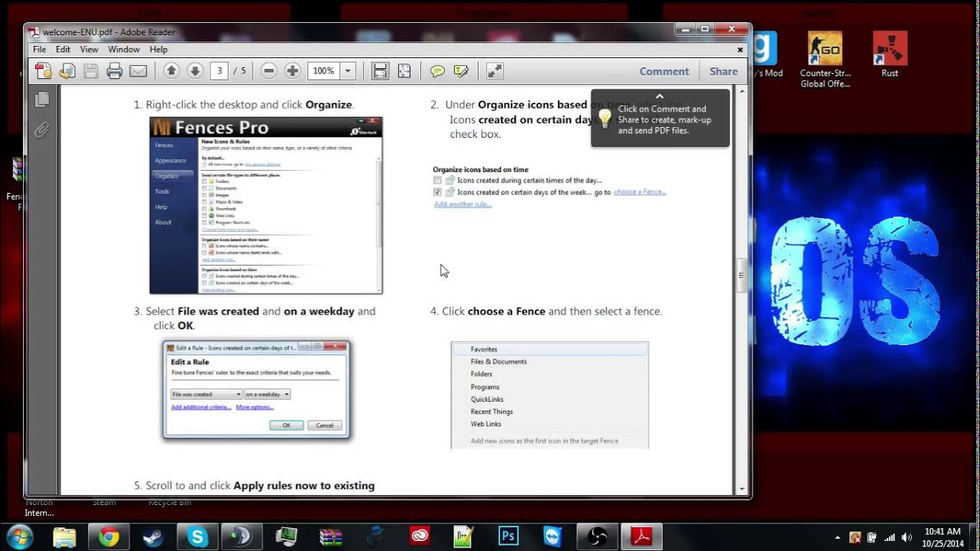This screenshot has width=980, height=551.
Task: Zoom out with the minus icon
Action: coord(269,71)
